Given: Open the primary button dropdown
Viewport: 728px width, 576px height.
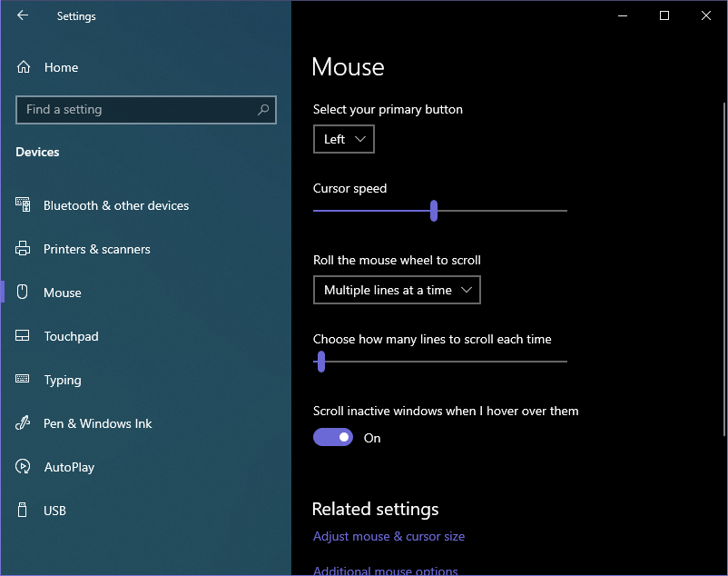Looking at the screenshot, I should 343,139.
